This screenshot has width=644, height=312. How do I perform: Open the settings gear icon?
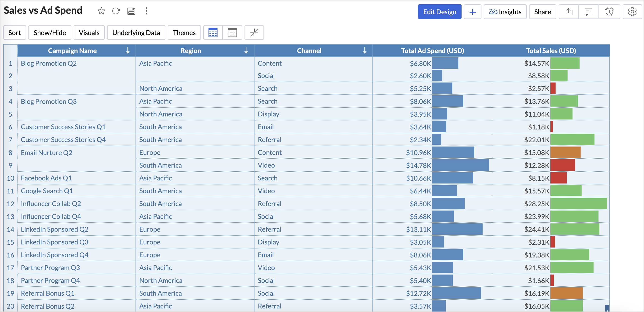tap(632, 12)
